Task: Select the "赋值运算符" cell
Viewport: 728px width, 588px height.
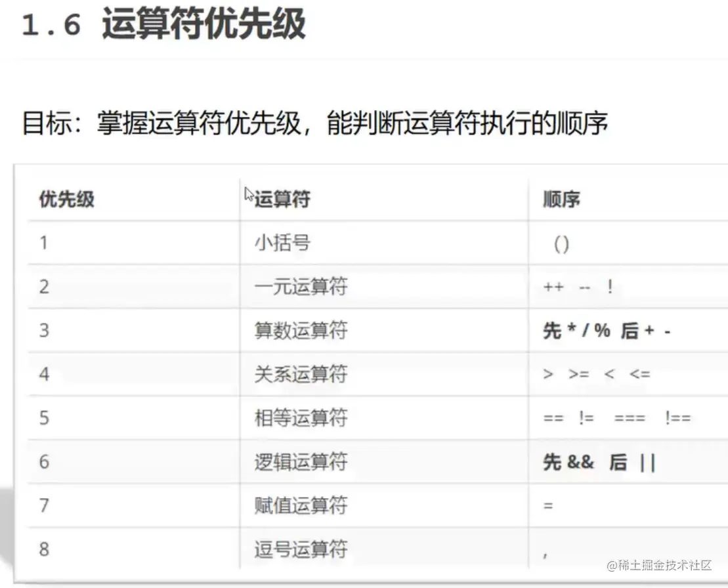Action: (x=301, y=505)
